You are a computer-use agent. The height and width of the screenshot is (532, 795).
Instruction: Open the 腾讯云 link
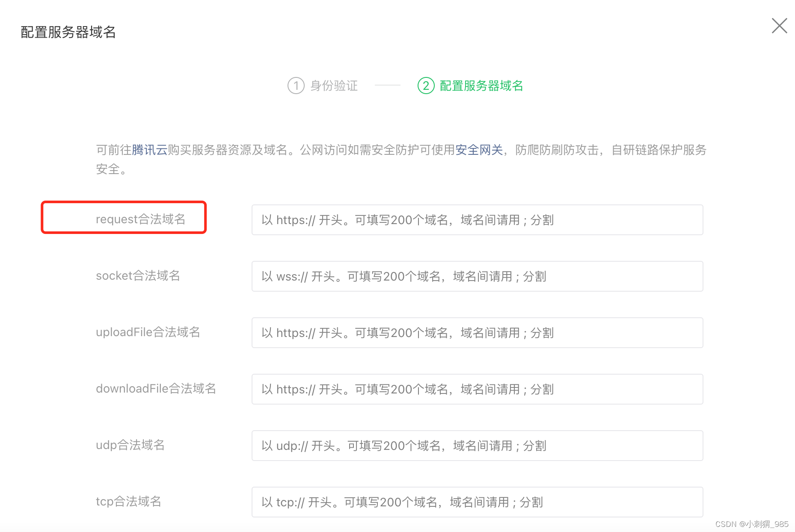149,150
